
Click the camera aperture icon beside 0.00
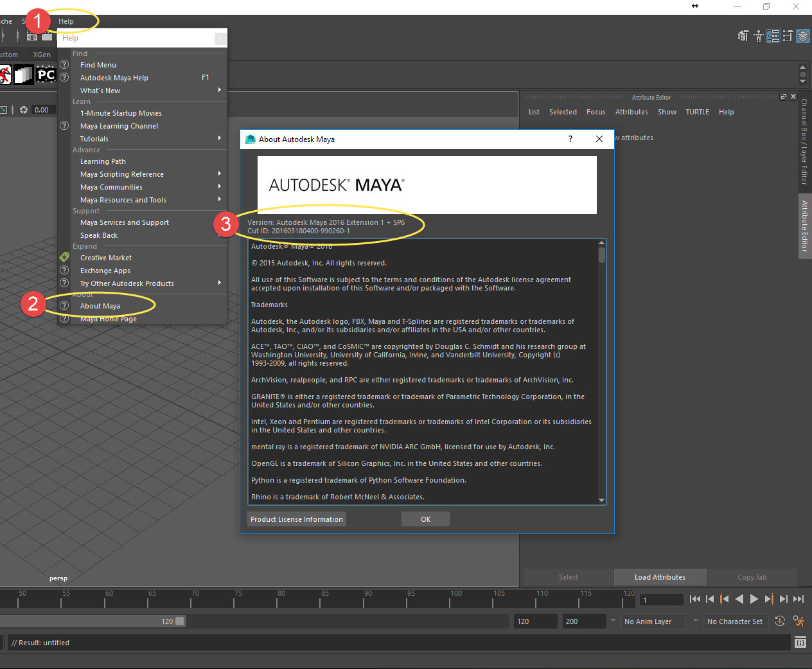pos(24,110)
